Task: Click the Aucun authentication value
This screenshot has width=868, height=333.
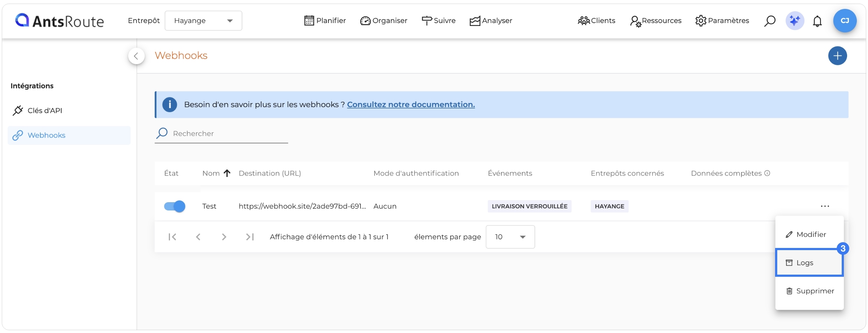Action: (x=385, y=206)
